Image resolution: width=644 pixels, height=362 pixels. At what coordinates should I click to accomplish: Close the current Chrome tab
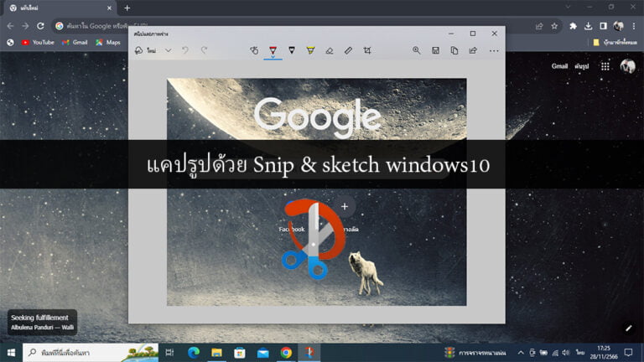coord(109,8)
